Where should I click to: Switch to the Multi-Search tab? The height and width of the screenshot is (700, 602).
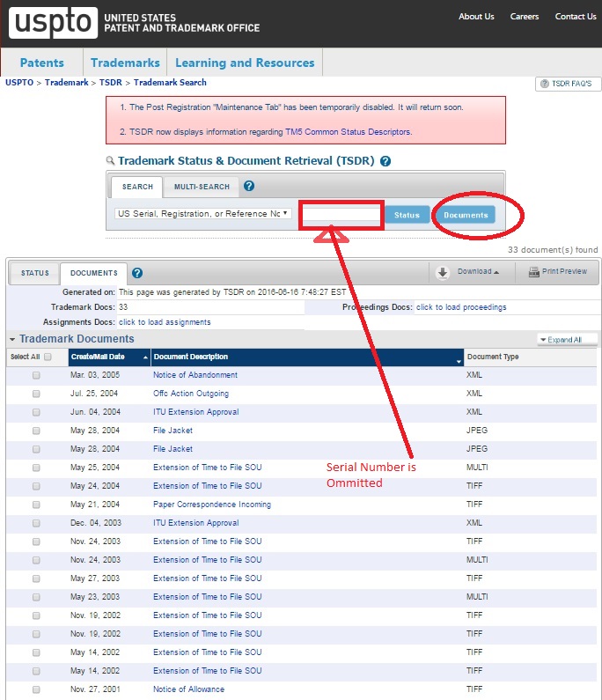202,187
